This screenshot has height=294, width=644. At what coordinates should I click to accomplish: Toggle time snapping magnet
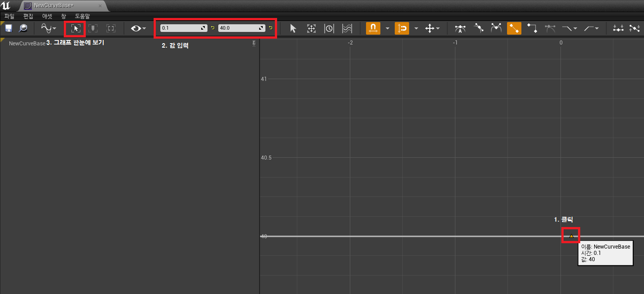coord(373,28)
